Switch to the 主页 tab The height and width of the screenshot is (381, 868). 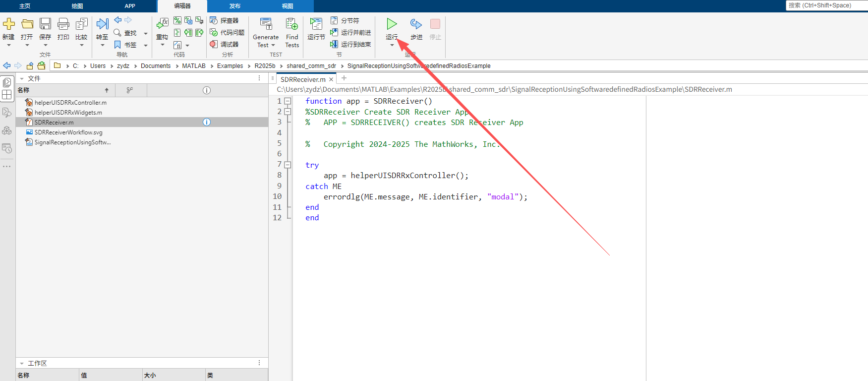tap(25, 6)
